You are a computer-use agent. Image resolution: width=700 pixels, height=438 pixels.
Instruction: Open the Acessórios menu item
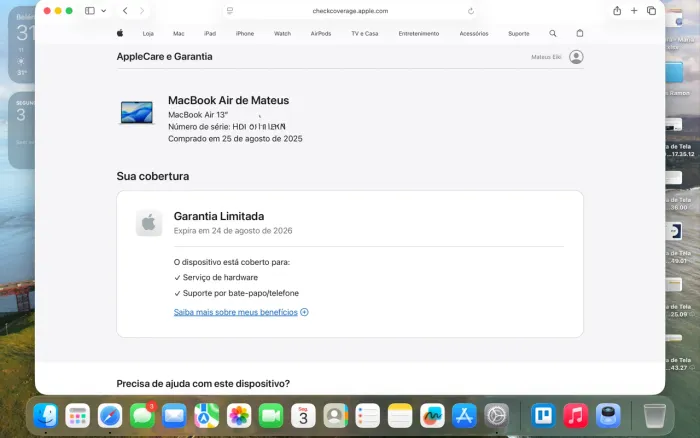474,33
